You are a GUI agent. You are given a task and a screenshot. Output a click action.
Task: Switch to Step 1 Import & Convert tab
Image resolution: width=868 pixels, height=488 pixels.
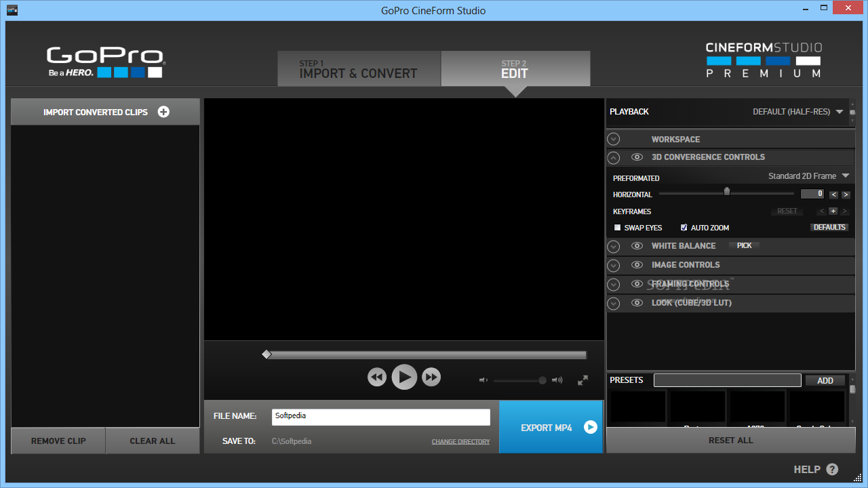pos(359,69)
